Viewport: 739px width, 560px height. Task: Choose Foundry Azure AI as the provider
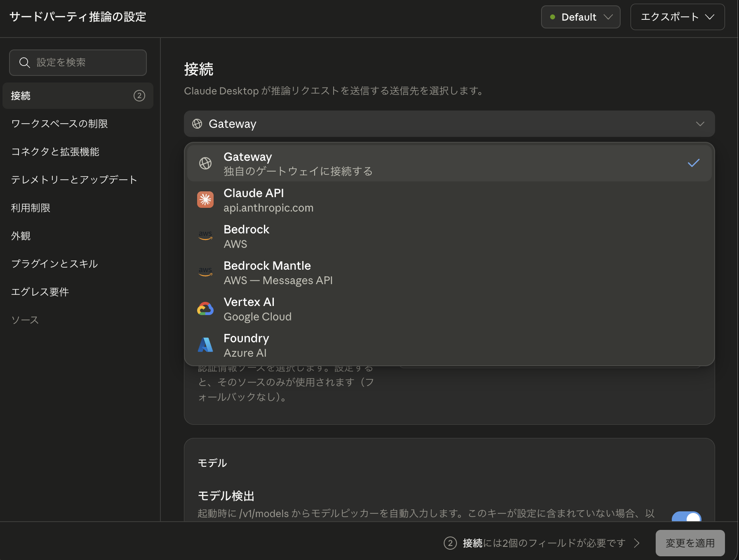(x=449, y=345)
